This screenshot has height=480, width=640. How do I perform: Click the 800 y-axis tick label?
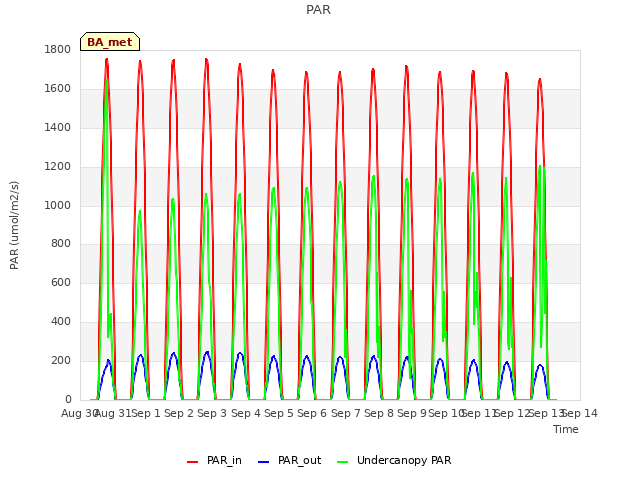[x=61, y=244]
